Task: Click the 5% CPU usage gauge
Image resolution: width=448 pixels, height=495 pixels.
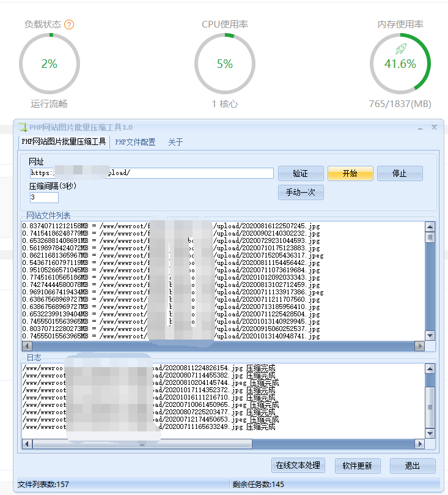Action: tap(225, 64)
